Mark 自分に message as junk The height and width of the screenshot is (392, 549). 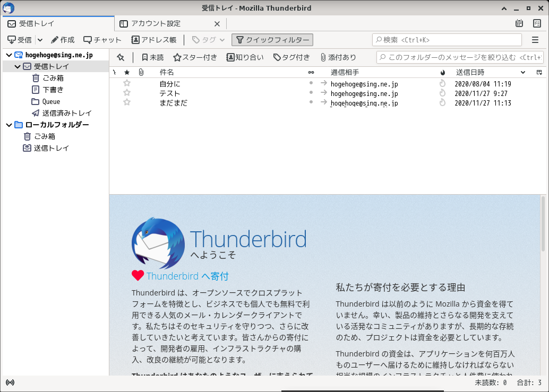[x=443, y=83]
